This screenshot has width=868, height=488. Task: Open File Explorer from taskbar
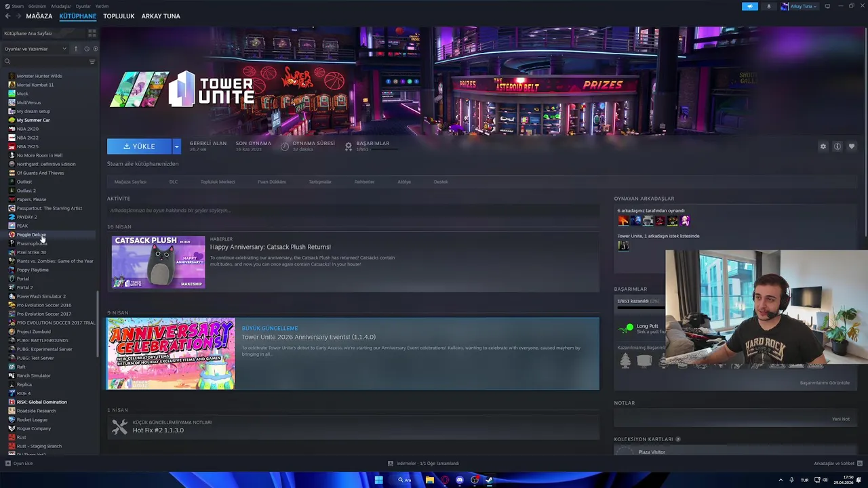click(430, 480)
